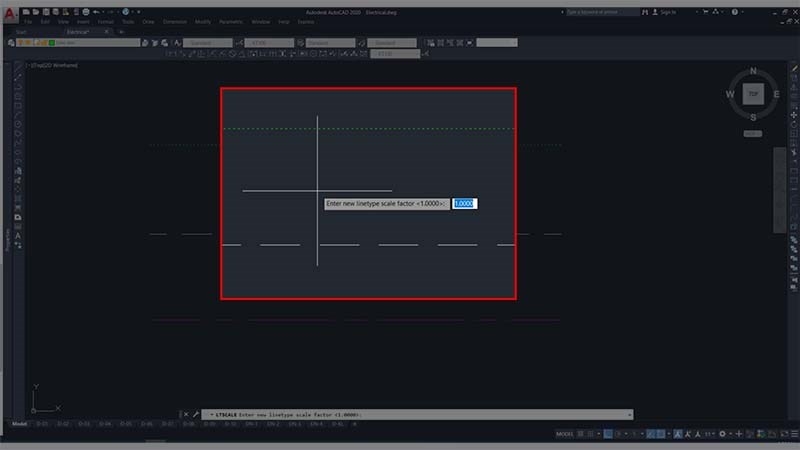Viewport: 800px width, 450px height.
Task: Click the Open file icon in Quick Access toolbar
Action: [x=36, y=12]
